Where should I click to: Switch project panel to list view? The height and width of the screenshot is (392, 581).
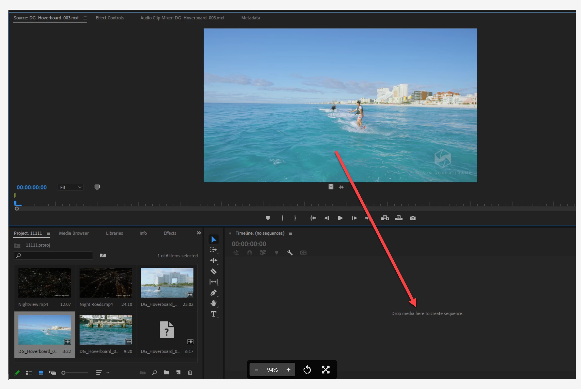click(29, 373)
